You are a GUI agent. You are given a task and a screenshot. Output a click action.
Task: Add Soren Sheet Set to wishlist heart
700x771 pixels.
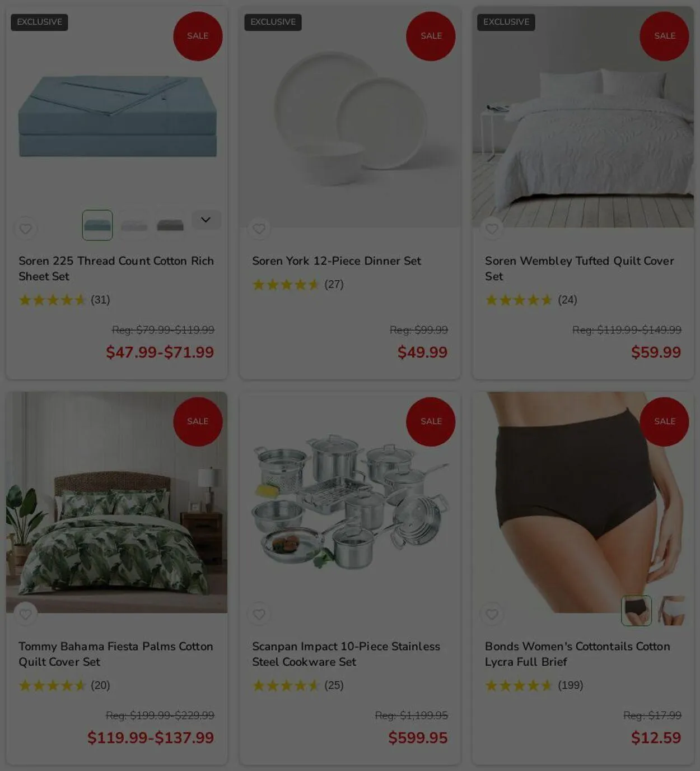click(x=25, y=229)
